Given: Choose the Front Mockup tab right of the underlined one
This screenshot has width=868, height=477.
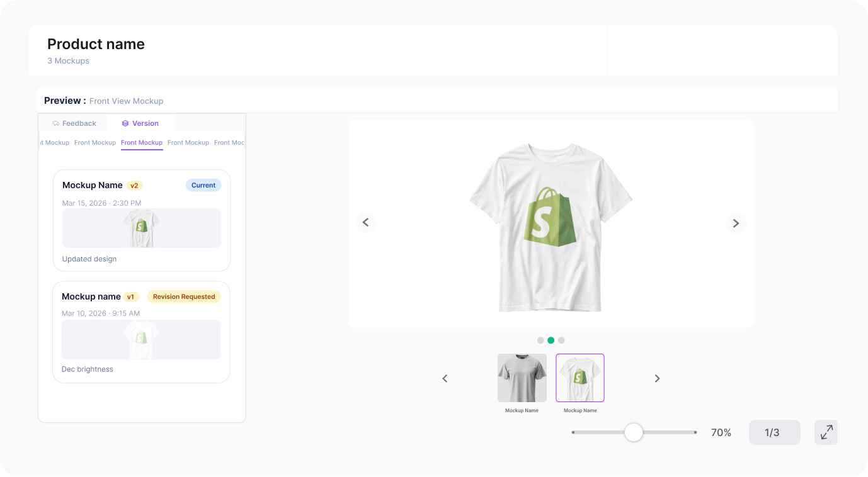Looking at the screenshot, I should pos(188,143).
